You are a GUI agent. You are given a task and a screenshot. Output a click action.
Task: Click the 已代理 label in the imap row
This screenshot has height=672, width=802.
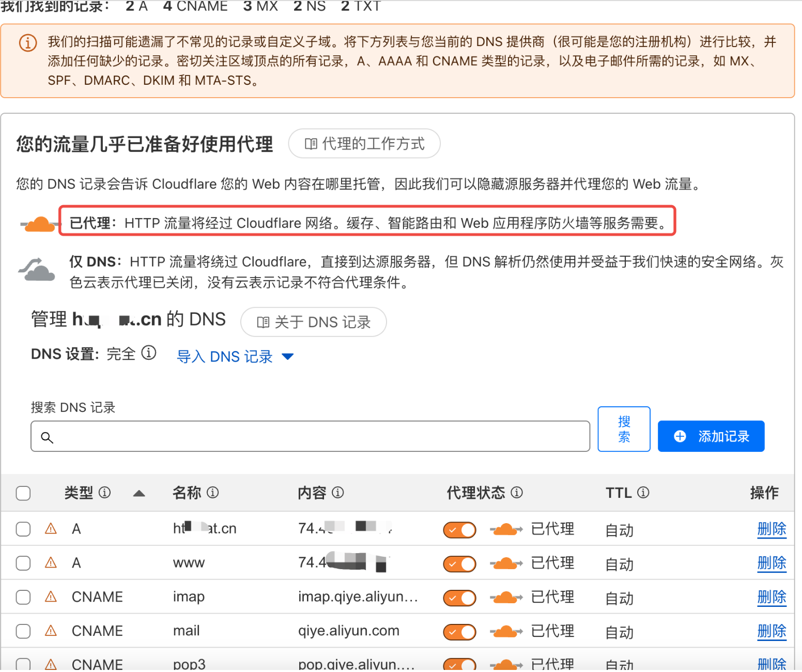pos(552,597)
